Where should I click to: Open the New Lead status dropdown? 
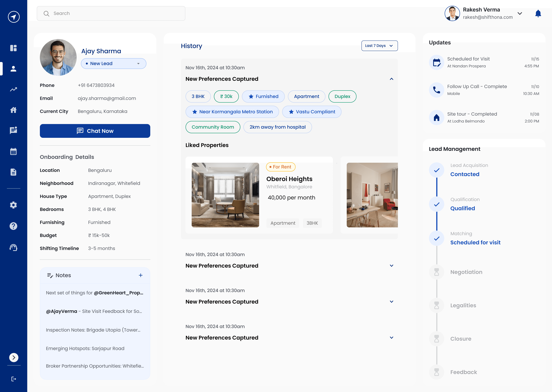[113, 63]
